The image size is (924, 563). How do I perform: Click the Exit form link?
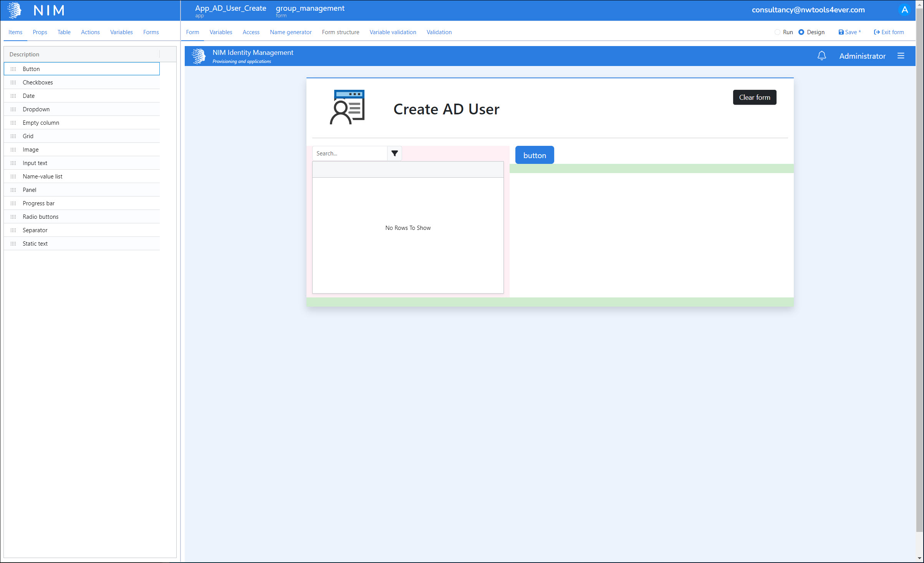(x=889, y=32)
